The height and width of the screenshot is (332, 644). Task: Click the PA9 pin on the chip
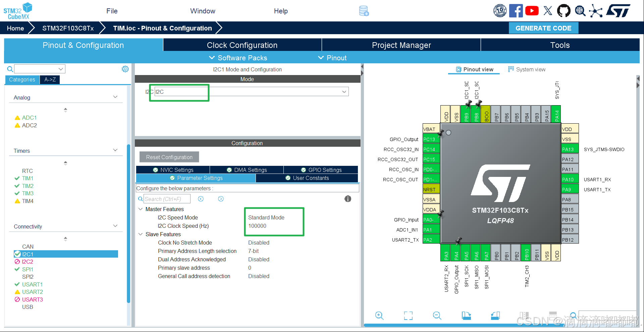coord(570,189)
